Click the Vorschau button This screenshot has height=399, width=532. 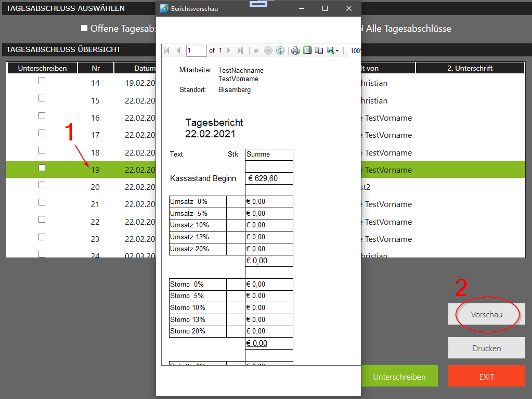[487, 314]
